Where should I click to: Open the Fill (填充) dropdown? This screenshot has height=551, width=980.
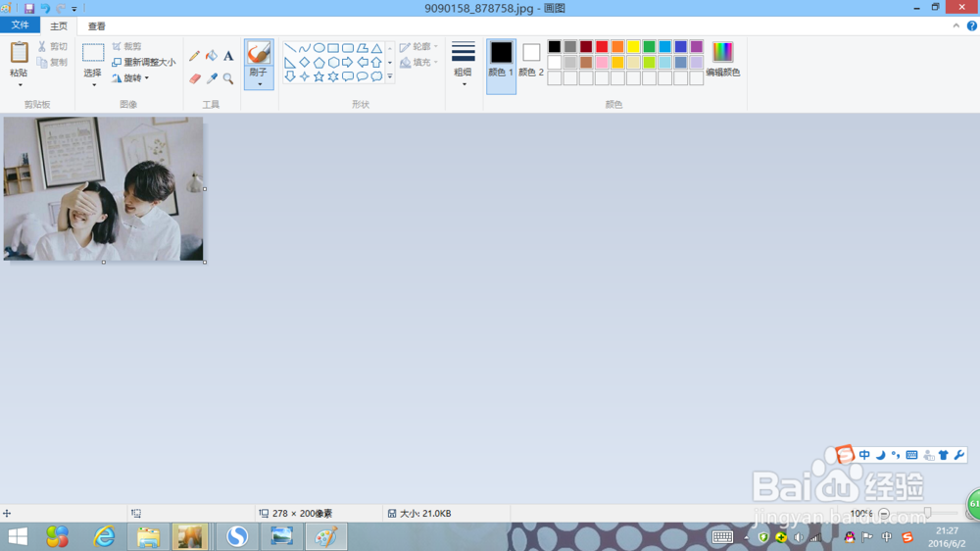(418, 62)
